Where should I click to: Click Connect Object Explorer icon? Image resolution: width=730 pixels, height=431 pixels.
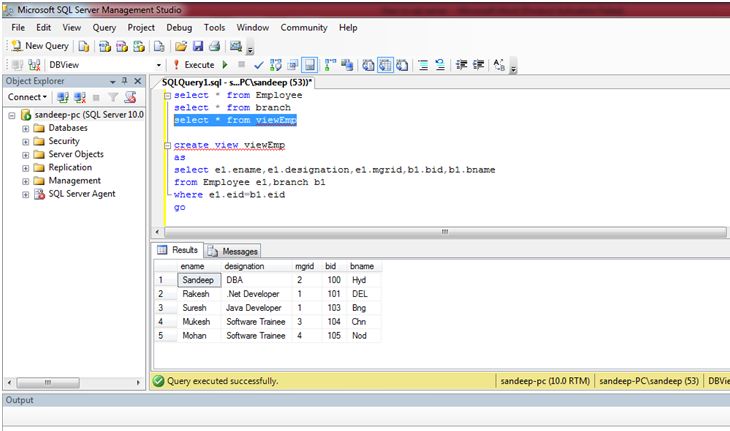pos(62,97)
